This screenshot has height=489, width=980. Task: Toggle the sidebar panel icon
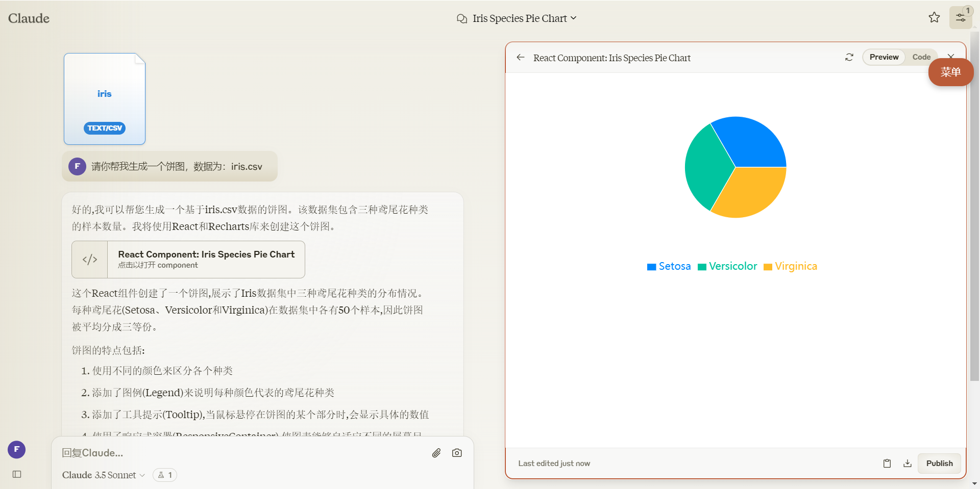[x=17, y=474]
